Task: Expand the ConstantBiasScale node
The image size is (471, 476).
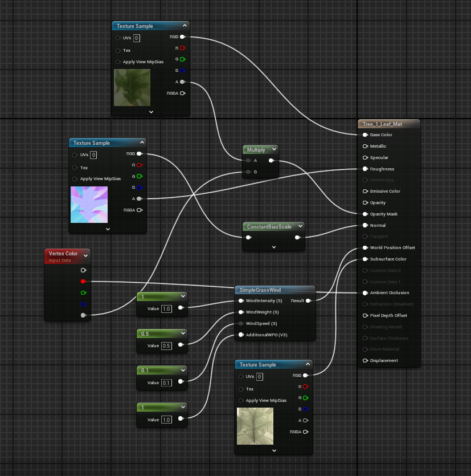Action: pyautogui.click(x=273, y=246)
